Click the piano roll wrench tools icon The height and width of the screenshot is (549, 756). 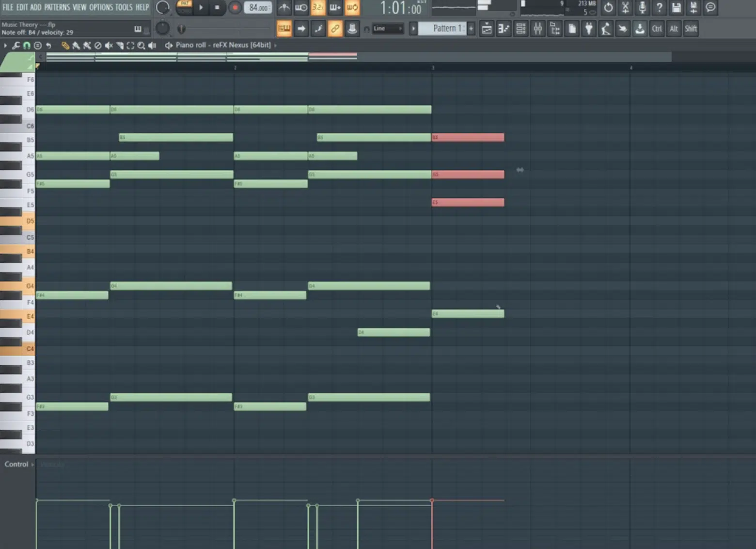(16, 45)
